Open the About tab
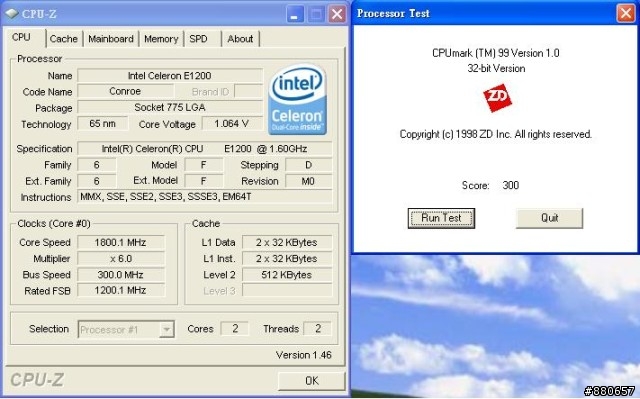The width and height of the screenshot is (640, 399). tap(240, 39)
